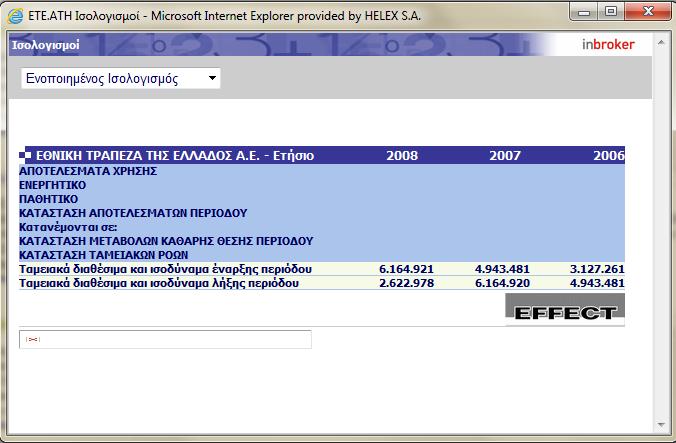Click the value 2.622.978

[x=406, y=283]
